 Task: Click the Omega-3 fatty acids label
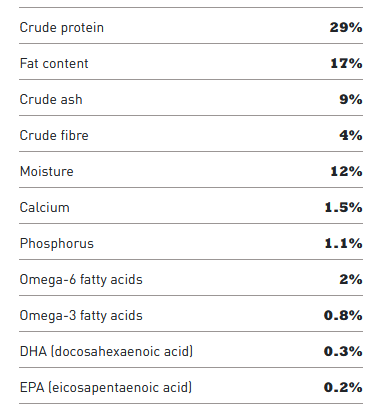pos(81,316)
